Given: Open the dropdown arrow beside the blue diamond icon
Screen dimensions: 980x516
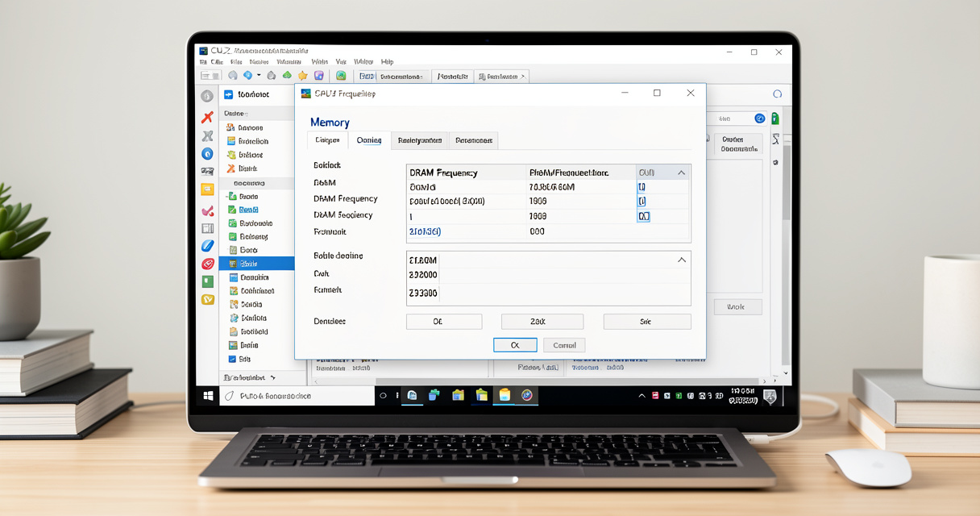Looking at the screenshot, I should [x=259, y=76].
